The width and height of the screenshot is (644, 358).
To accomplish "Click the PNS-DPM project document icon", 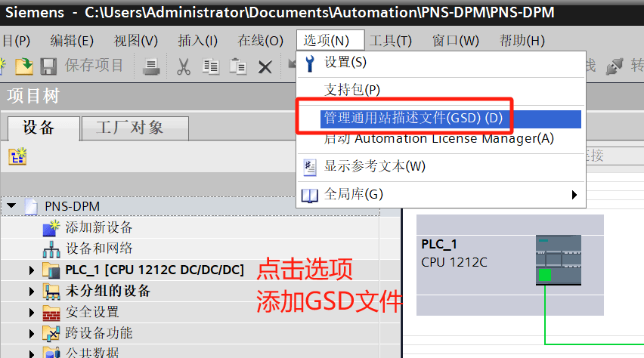I will (31, 206).
